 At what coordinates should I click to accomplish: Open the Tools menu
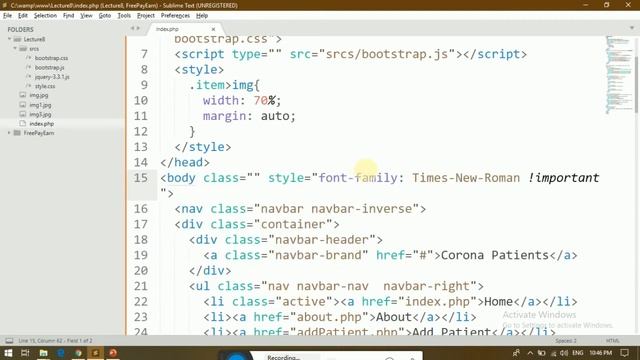click(124, 16)
